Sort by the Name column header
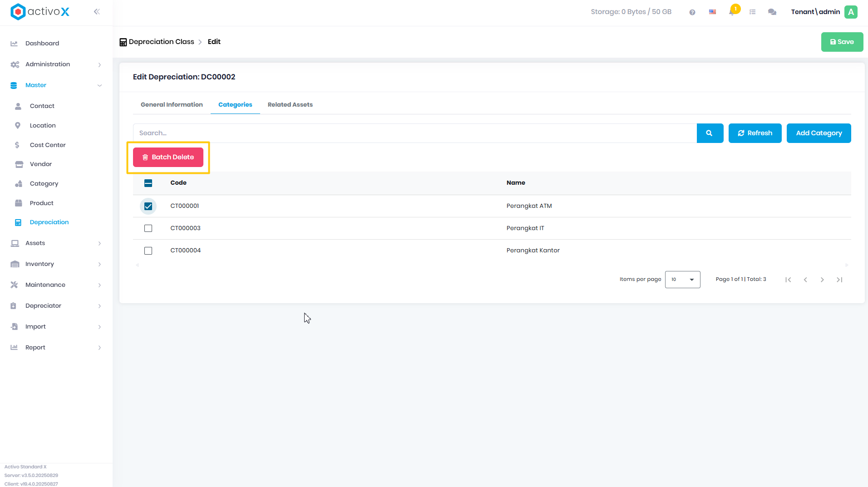The width and height of the screenshot is (868, 487). point(516,183)
